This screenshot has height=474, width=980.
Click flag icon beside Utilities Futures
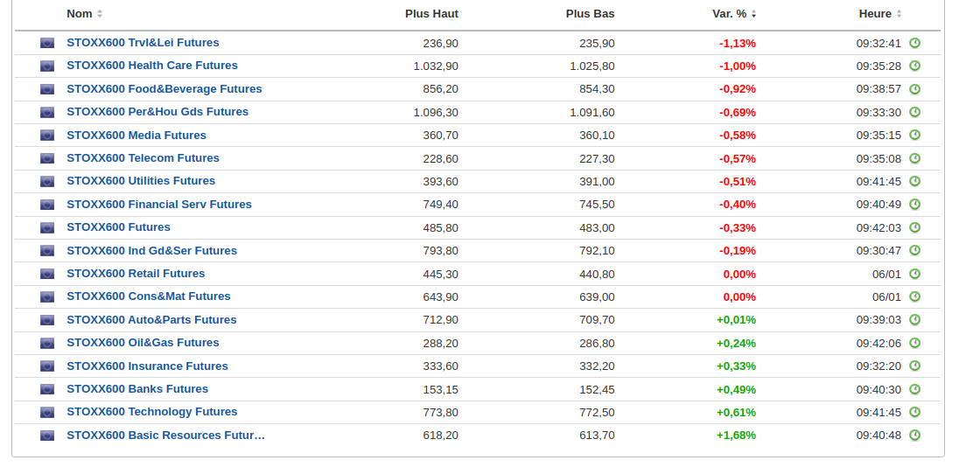[x=47, y=181]
